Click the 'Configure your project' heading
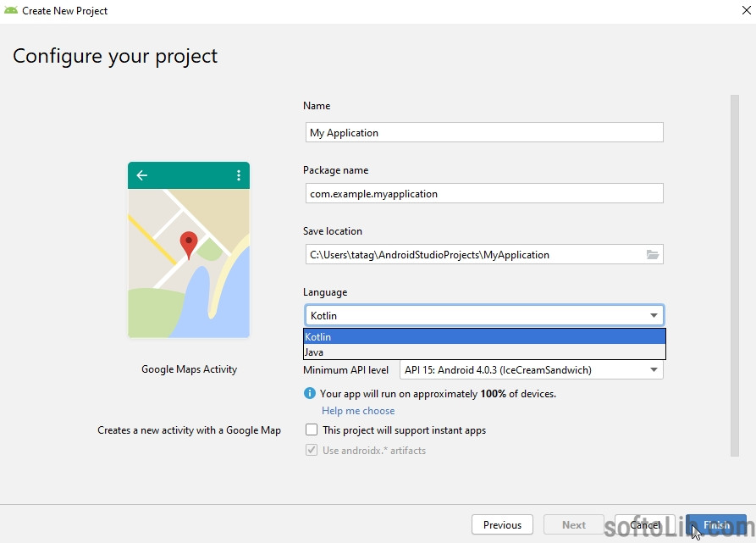This screenshot has width=756, height=543. 115,57
